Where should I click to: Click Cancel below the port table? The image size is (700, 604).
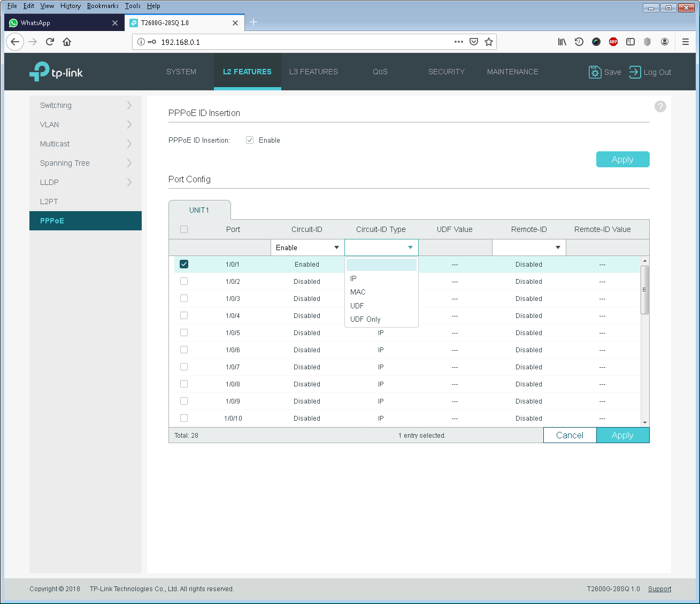coord(570,435)
